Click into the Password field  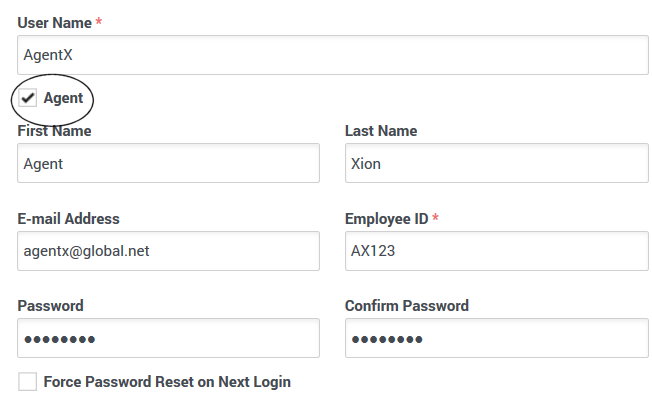[168, 338]
